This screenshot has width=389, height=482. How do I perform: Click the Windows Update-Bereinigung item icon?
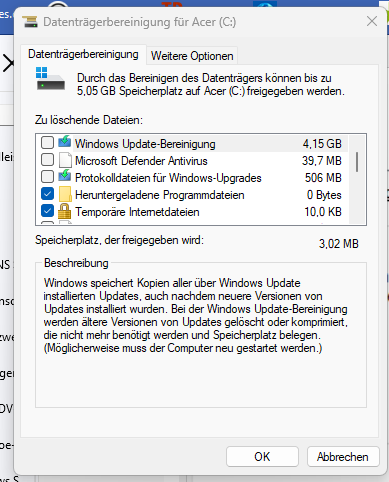click(x=65, y=142)
